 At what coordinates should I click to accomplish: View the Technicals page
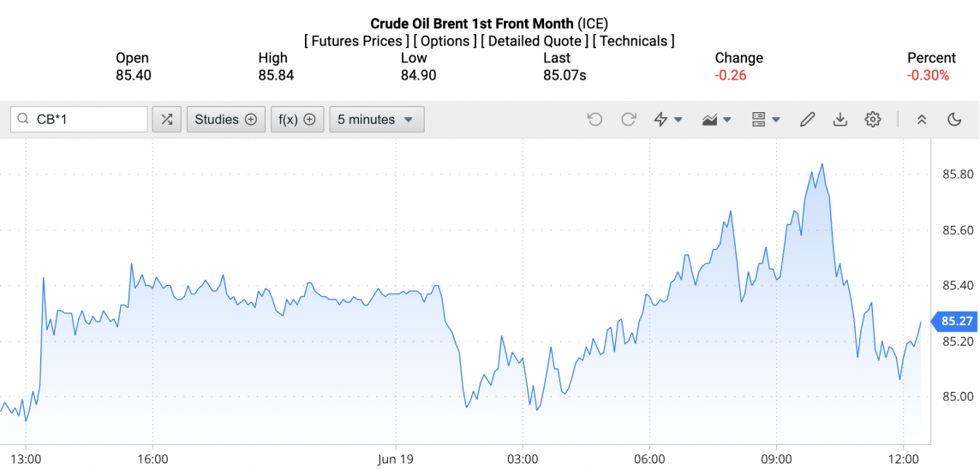pyautogui.click(x=634, y=41)
